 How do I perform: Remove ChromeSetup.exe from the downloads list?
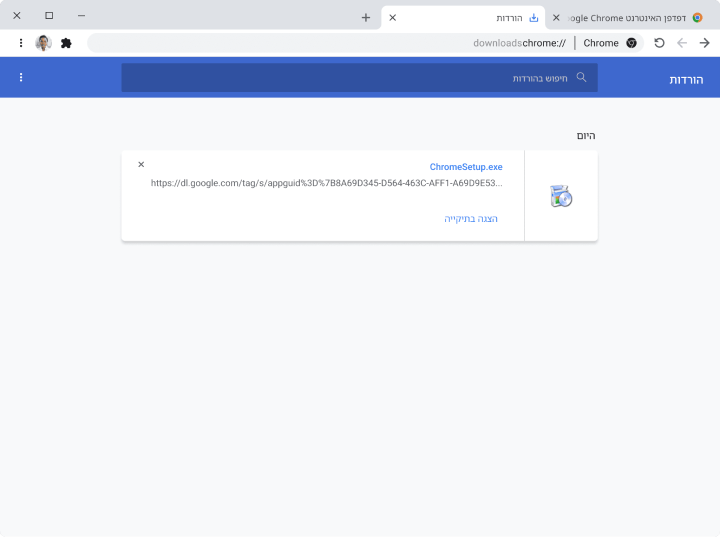coord(141,164)
